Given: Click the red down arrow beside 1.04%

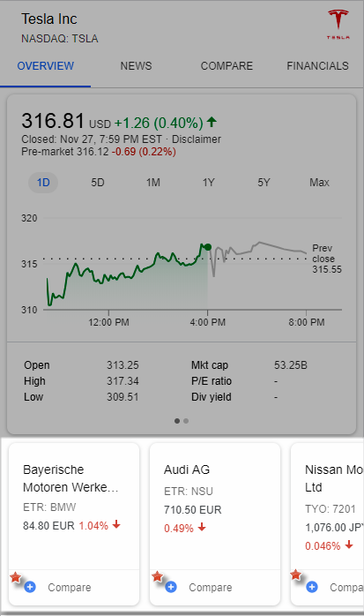Looking at the screenshot, I should [x=116, y=524].
